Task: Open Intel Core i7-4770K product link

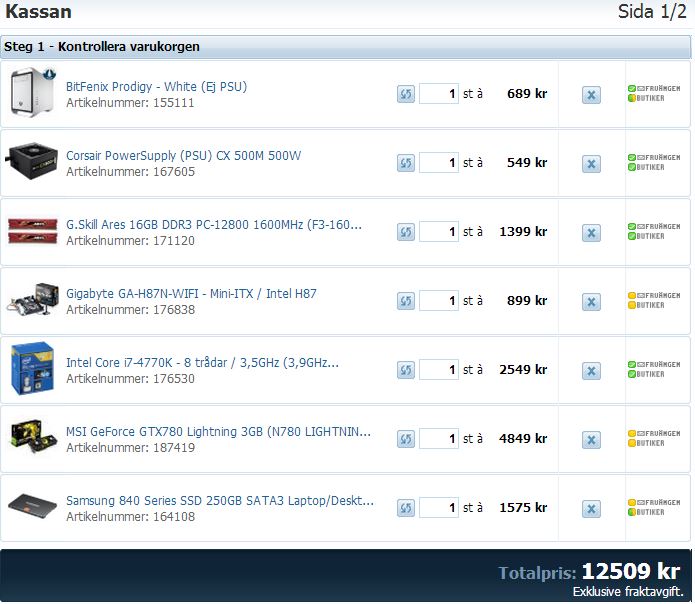Action: point(202,363)
